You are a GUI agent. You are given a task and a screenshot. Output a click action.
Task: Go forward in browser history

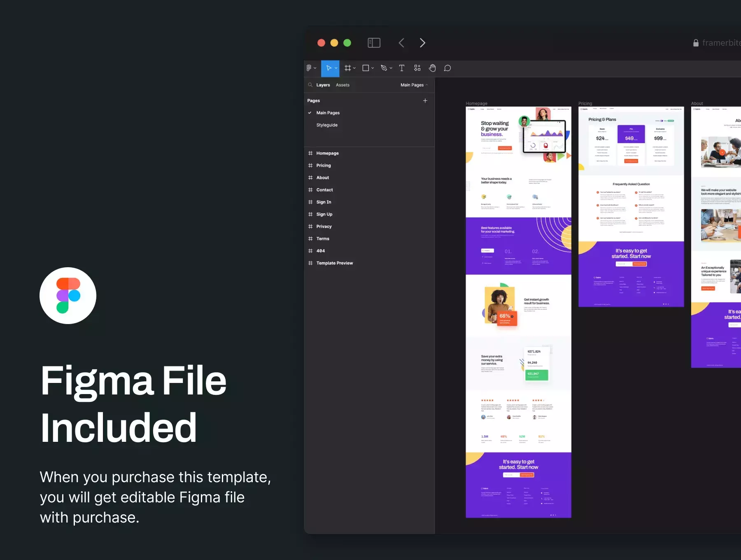(422, 43)
